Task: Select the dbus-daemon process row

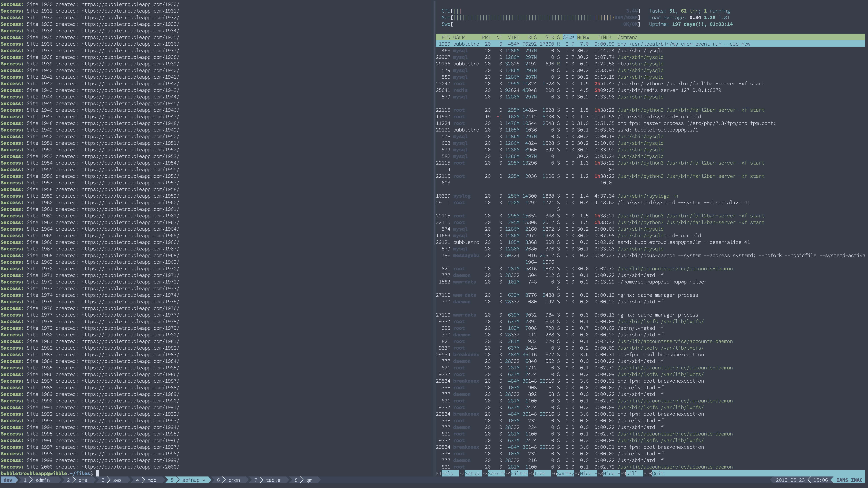Action: [x=650, y=255]
